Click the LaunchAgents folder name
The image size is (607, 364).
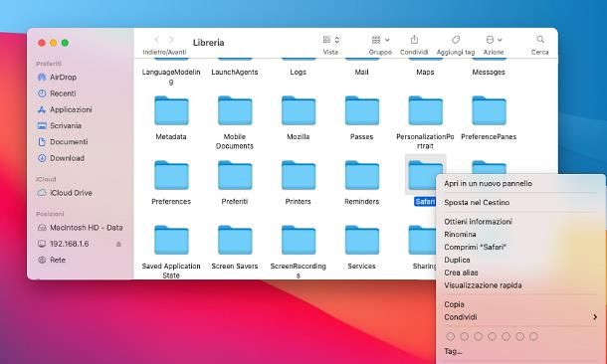[235, 72]
